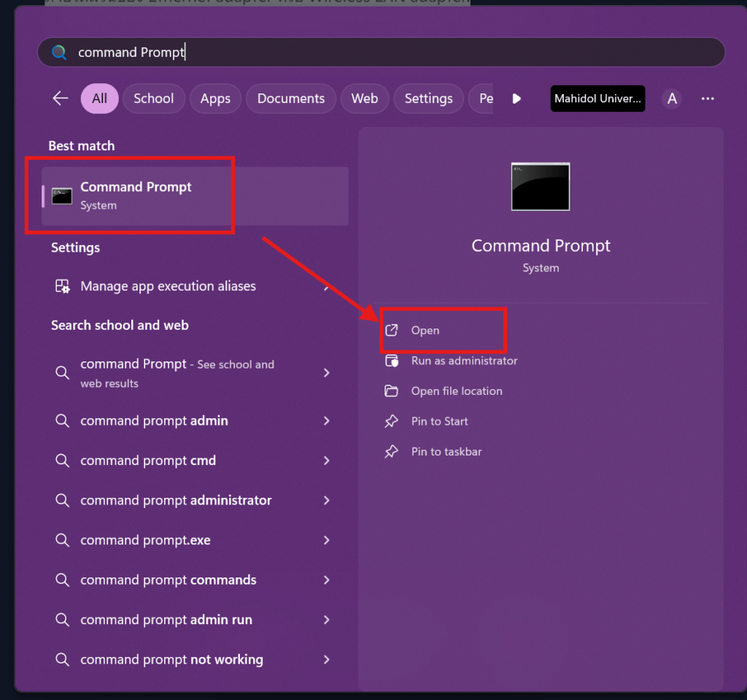Expand the 'command prompt not working' chevron
The height and width of the screenshot is (700, 747).
(x=326, y=659)
